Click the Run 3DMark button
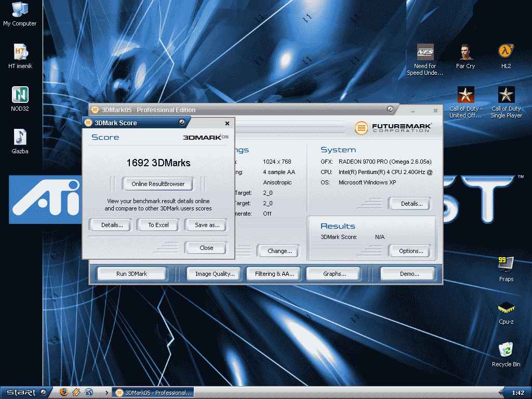The width and height of the screenshot is (532, 399). coord(131,274)
